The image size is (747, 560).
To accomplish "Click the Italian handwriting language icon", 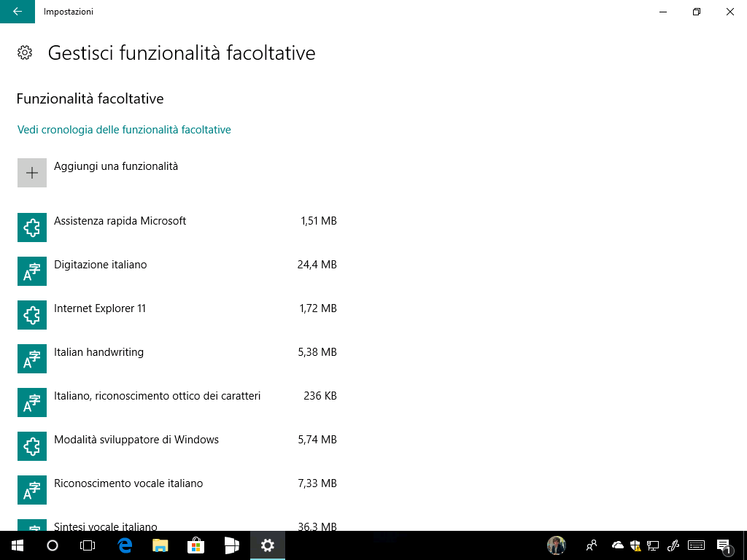I will (32, 359).
